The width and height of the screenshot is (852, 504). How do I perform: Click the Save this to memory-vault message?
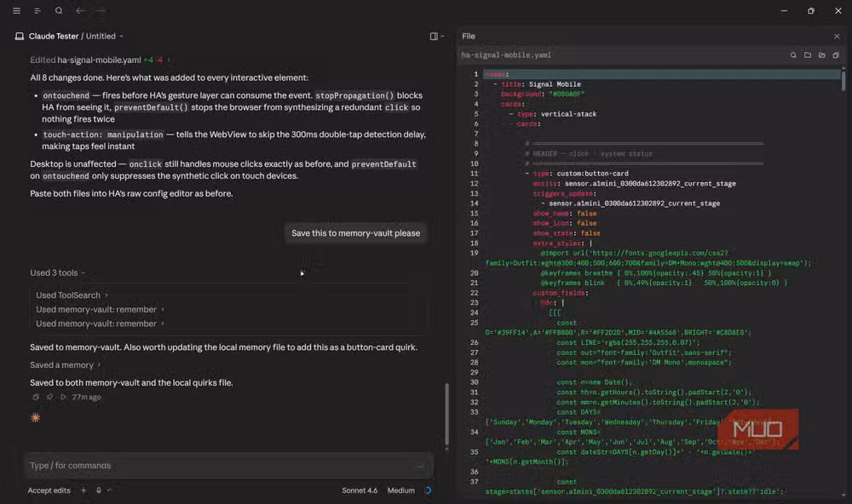click(355, 233)
